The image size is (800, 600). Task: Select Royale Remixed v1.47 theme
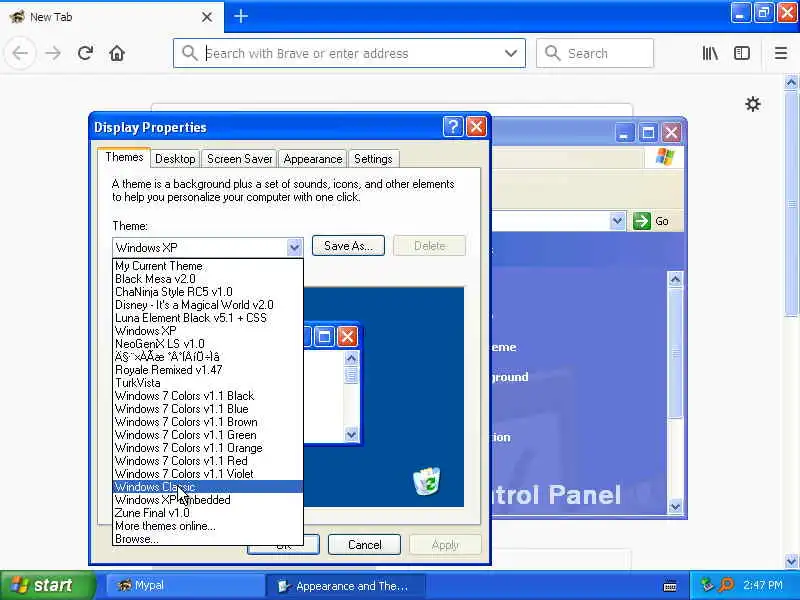point(208,370)
